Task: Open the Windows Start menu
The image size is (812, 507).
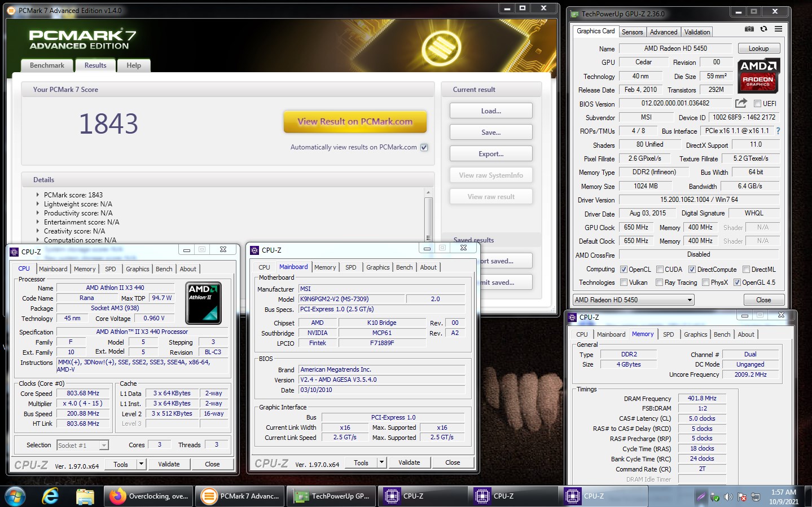Action: pyautogui.click(x=15, y=496)
